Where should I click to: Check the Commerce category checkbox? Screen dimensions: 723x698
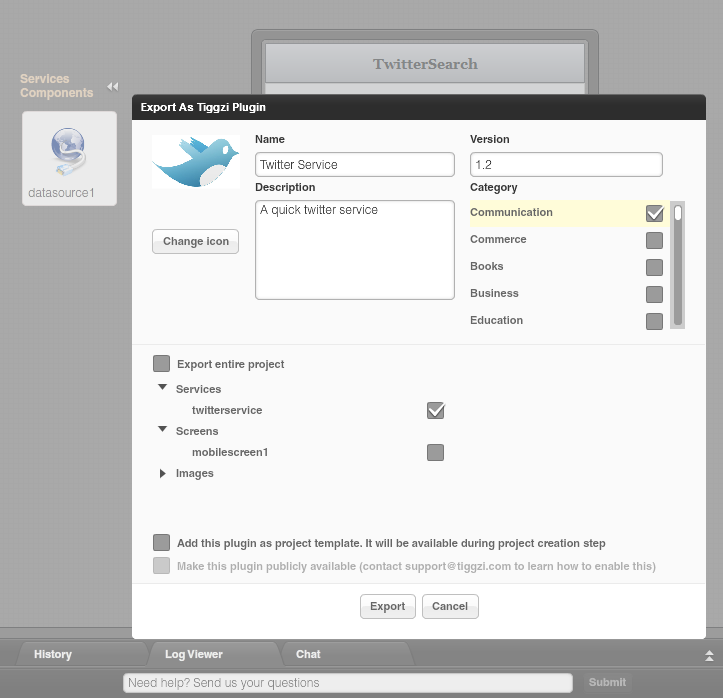(654, 240)
